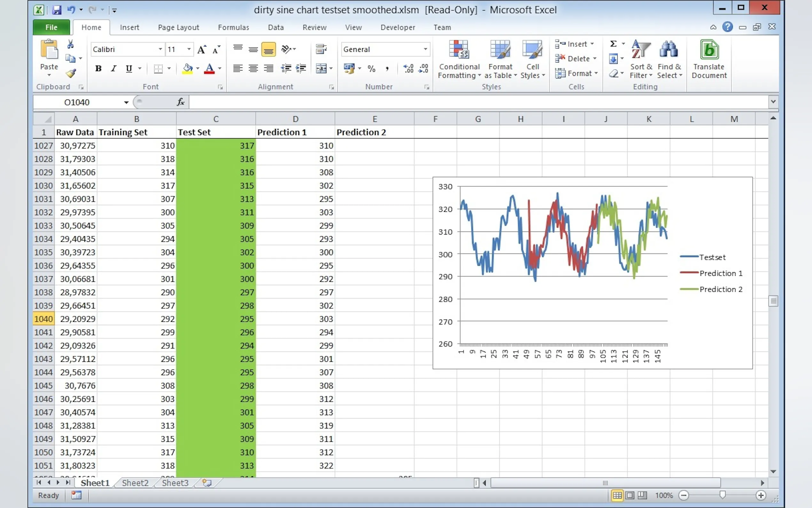Expand the General number format dropdown
The image size is (812, 508).
425,49
